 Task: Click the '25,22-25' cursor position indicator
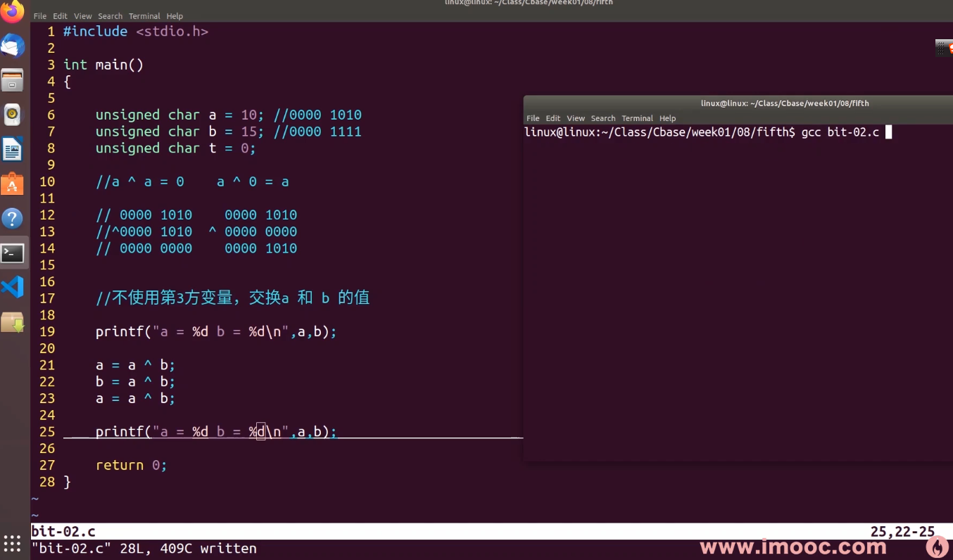click(903, 531)
